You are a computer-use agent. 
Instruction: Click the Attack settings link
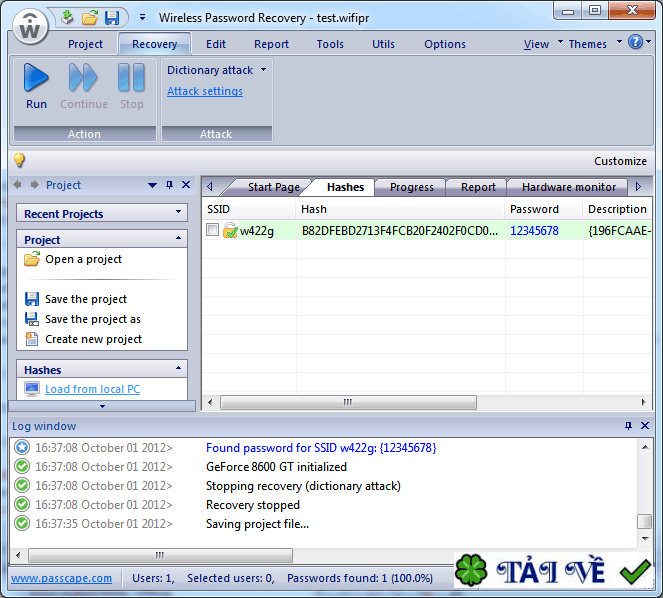click(x=205, y=91)
